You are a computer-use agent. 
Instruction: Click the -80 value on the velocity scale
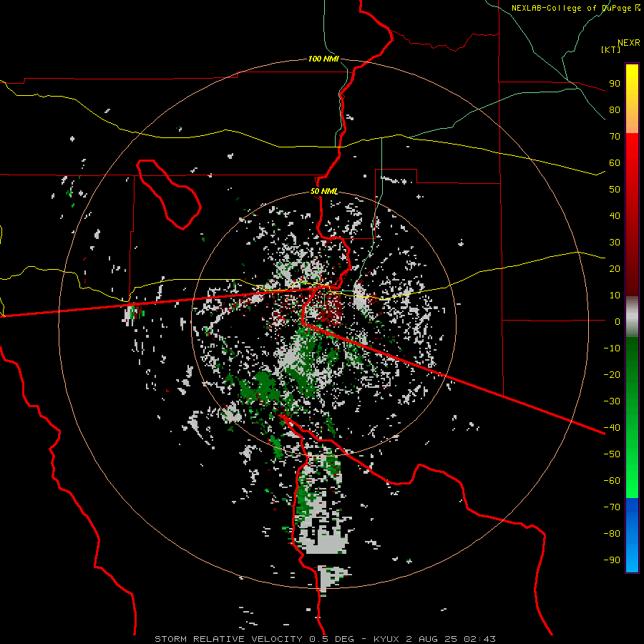click(612, 534)
